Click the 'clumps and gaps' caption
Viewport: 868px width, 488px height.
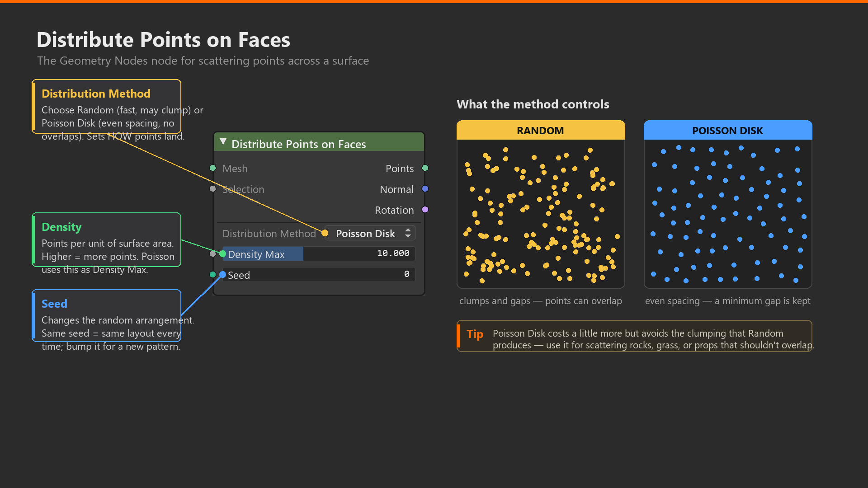coord(540,301)
